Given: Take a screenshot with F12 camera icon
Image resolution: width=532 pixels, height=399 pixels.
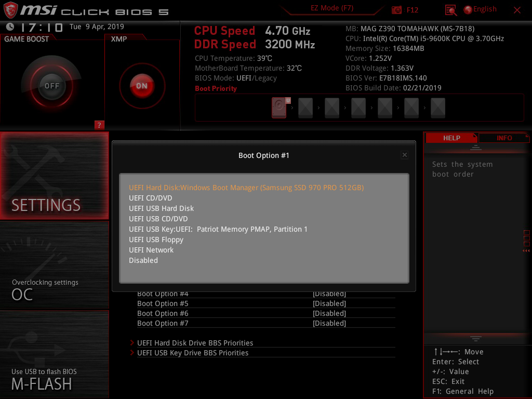Looking at the screenshot, I should pyautogui.click(x=396, y=10).
